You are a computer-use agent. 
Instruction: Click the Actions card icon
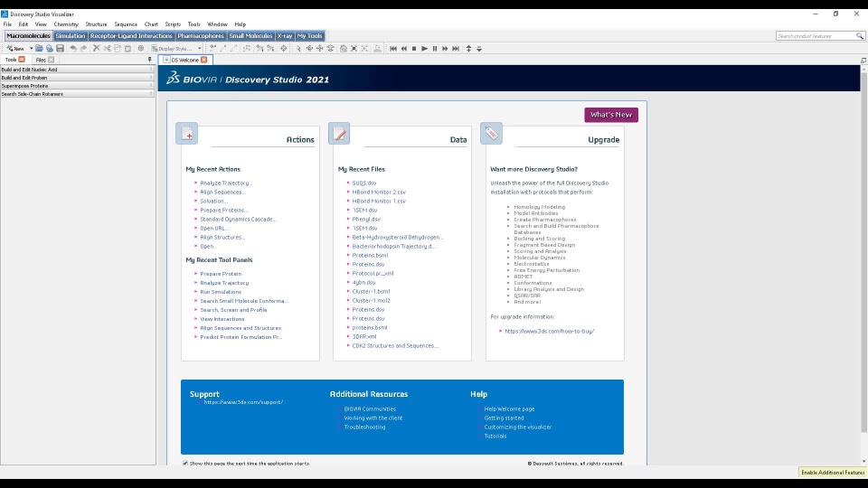(187, 134)
